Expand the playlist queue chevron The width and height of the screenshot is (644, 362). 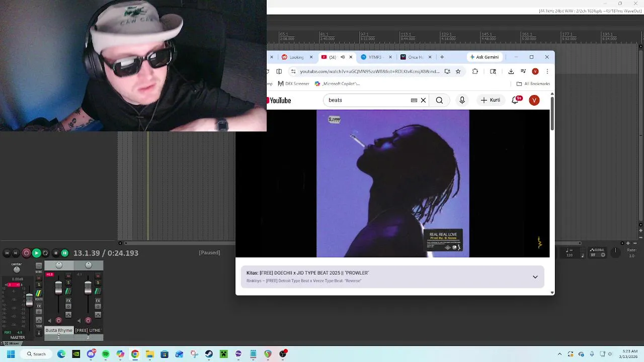pos(535,277)
